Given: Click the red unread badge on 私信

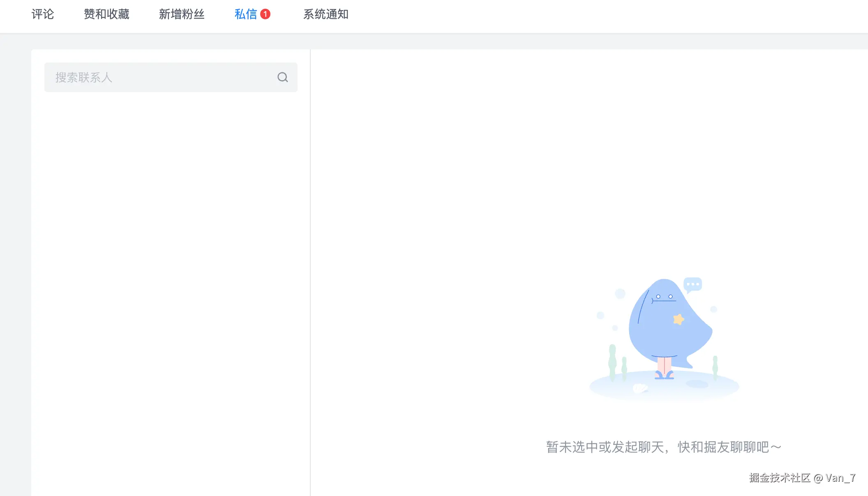Looking at the screenshot, I should pos(266,14).
